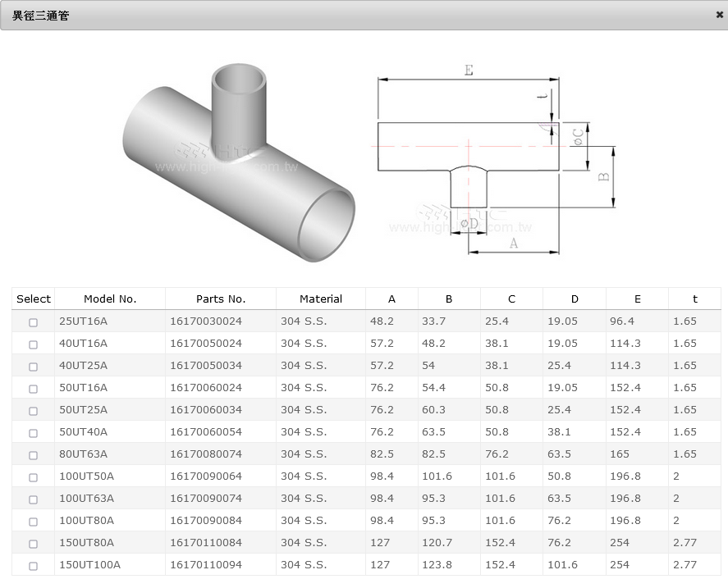This screenshot has height=579, width=728.
Task: Click the 3D reducing tee pipe image
Action: [x=238, y=164]
